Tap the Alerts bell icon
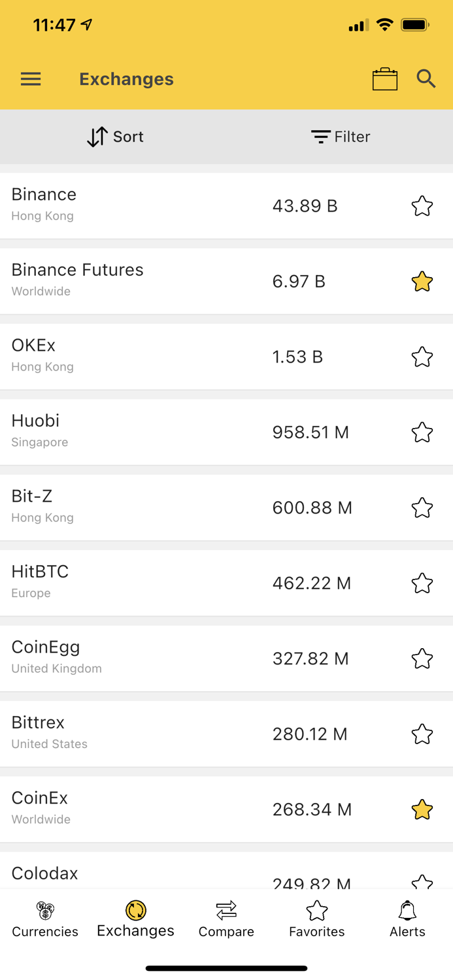 pos(407,911)
